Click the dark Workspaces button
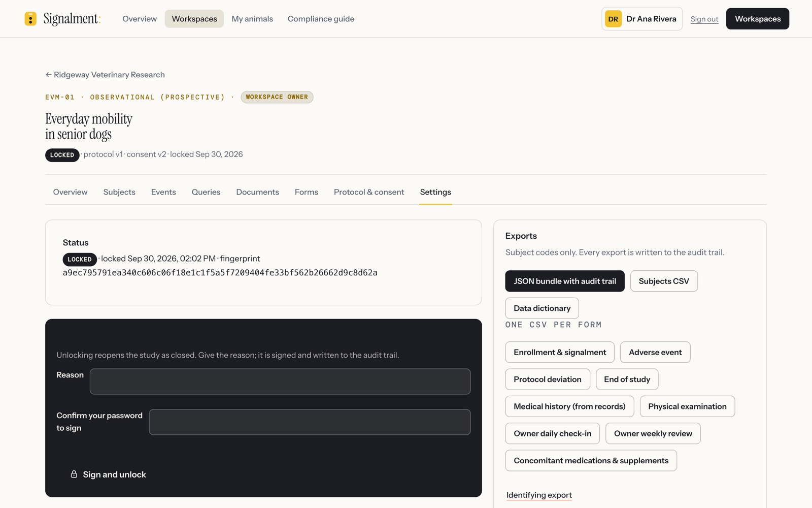The height and width of the screenshot is (508, 812). point(758,19)
